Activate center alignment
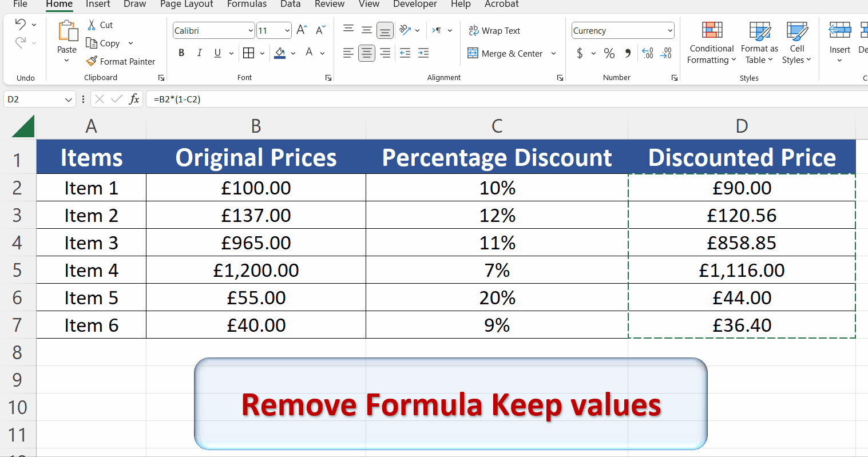Viewport: 868px width, 457px height. [367, 53]
